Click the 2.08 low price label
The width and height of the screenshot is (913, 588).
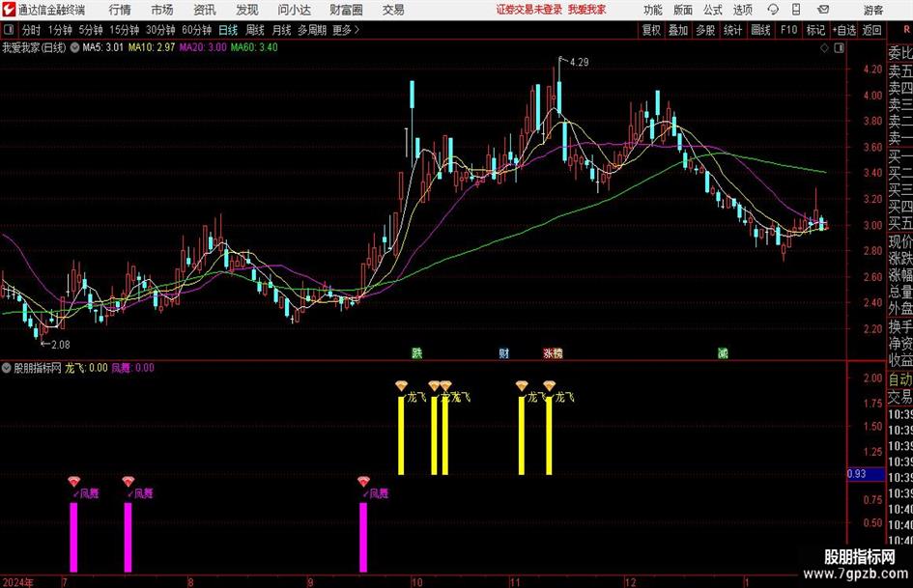click(61, 345)
